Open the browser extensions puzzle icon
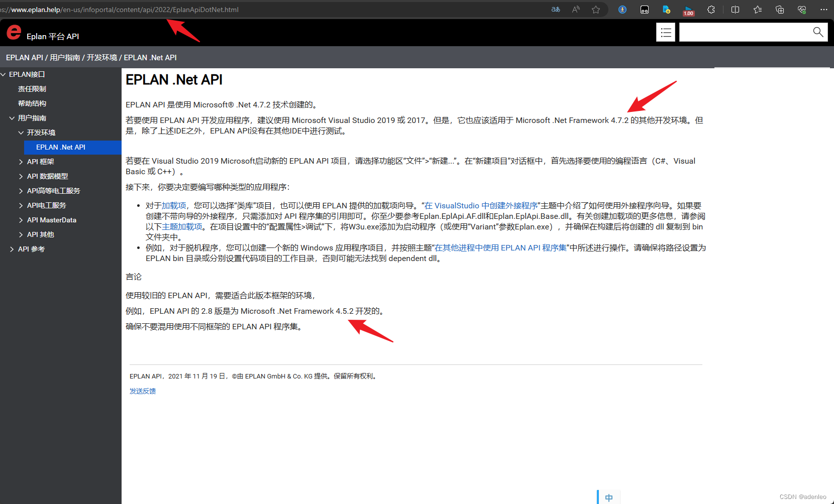This screenshot has width=834, height=504. point(711,10)
